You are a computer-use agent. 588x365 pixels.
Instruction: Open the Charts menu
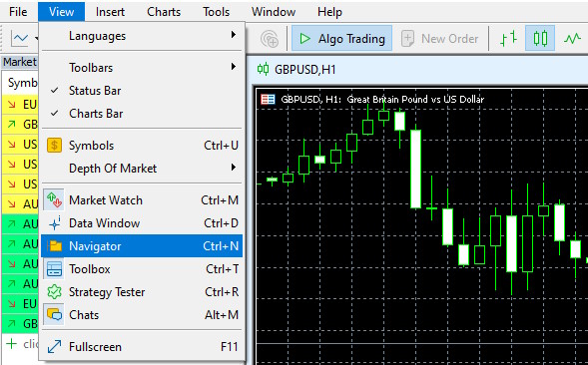[164, 12]
